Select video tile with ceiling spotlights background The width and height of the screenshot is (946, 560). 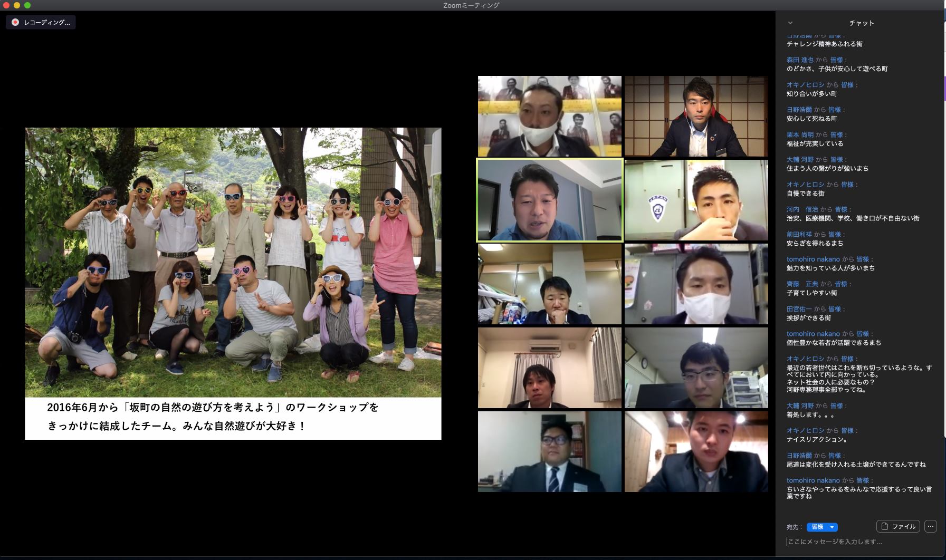pyautogui.click(x=696, y=452)
